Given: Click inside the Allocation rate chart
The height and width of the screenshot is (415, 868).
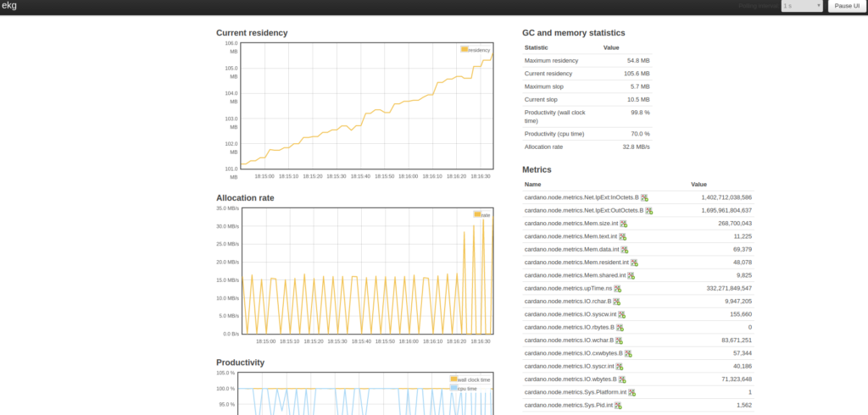Looking at the screenshot, I should coord(366,271).
